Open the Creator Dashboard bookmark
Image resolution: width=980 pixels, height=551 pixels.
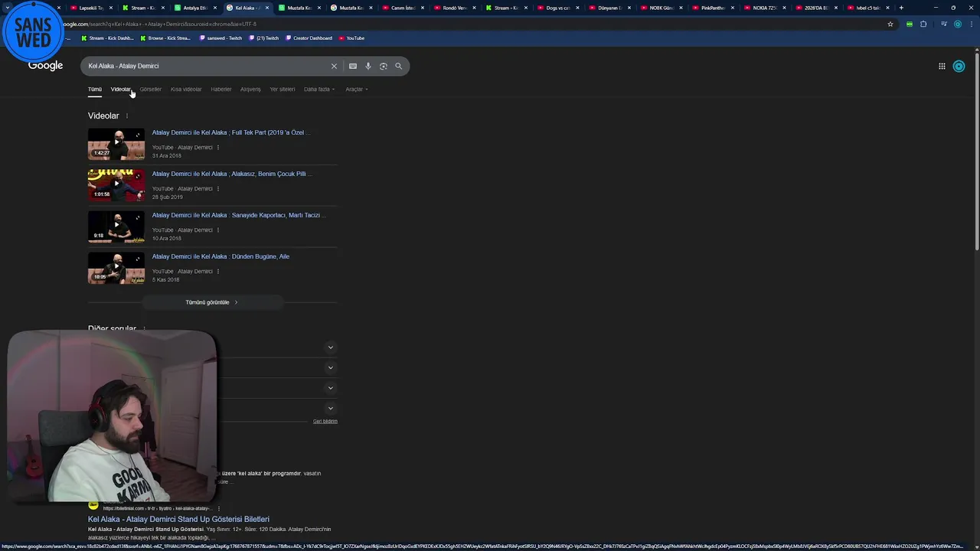coord(309,37)
